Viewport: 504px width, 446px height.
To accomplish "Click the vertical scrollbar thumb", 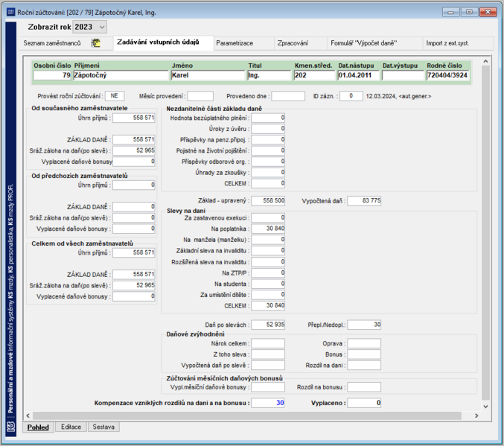I will point(485,233).
